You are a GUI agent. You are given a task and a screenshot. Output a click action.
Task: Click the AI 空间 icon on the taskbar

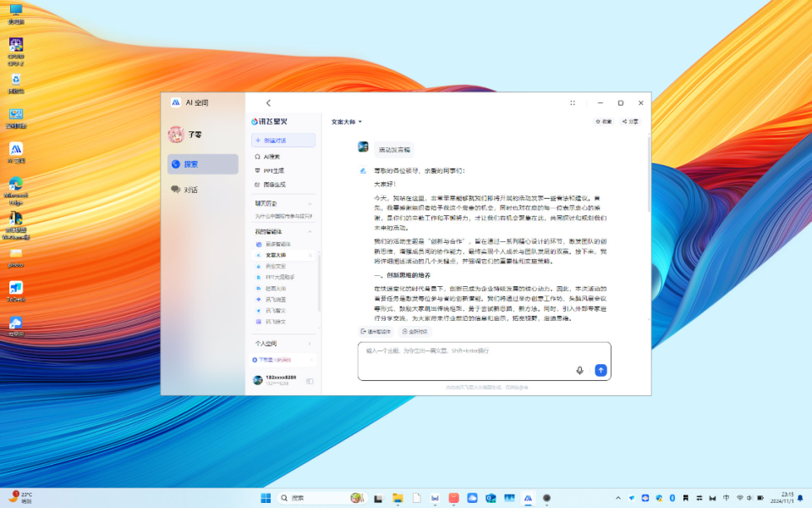tap(528, 498)
